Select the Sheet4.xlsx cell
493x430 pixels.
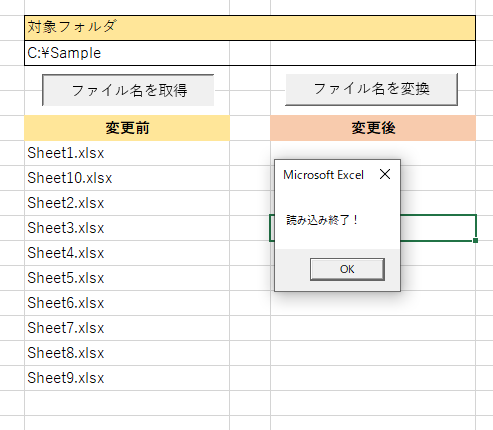pos(127,253)
